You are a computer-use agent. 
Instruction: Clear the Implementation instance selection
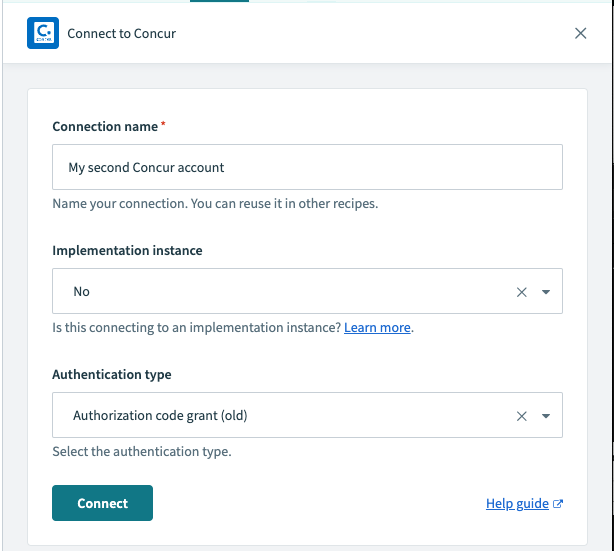click(522, 292)
